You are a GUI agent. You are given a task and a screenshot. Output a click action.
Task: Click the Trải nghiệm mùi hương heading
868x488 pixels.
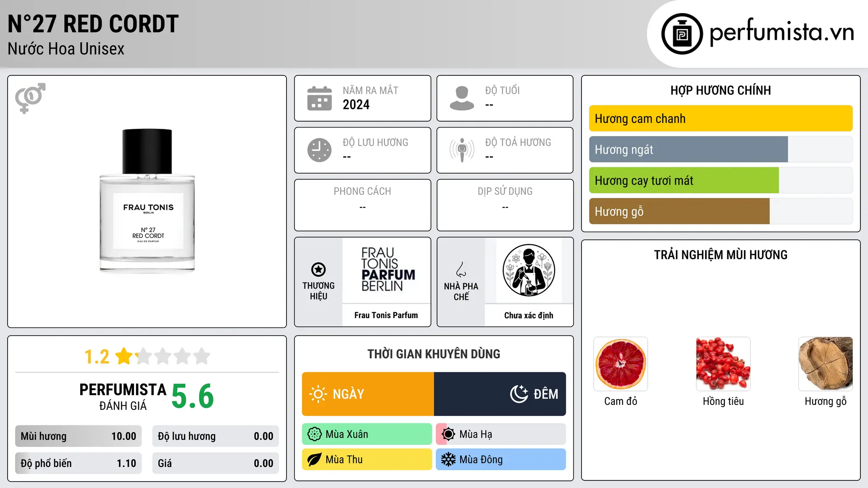721,255
